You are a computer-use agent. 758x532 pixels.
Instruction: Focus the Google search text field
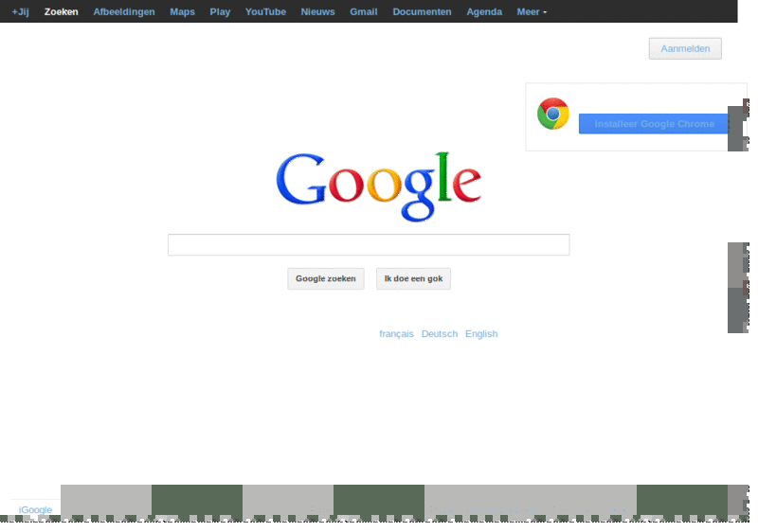pyautogui.click(x=369, y=245)
